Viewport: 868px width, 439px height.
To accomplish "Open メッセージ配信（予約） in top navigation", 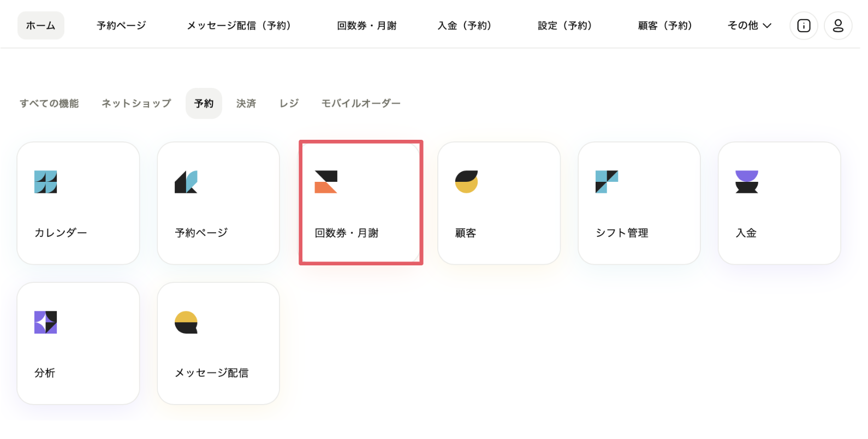I will 240,26.
